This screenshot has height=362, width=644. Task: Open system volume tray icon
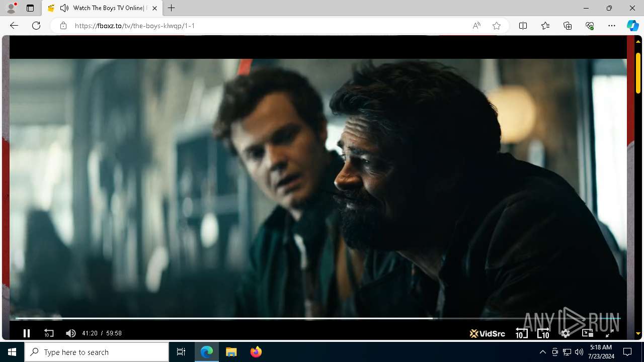[x=579, y=352]
